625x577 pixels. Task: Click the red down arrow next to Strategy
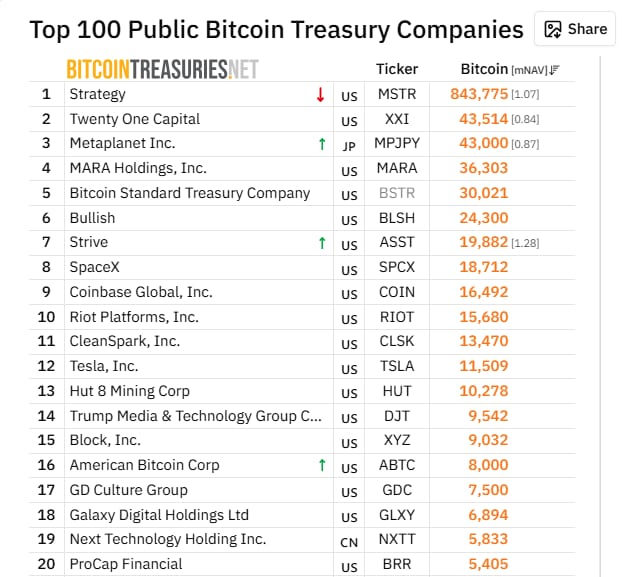coord(320,95)
